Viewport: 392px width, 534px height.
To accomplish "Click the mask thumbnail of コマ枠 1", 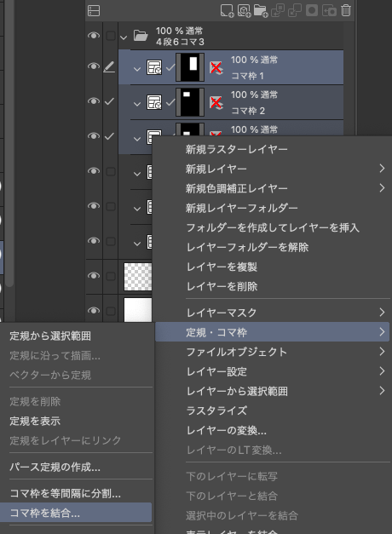I will tap(190, 67).
